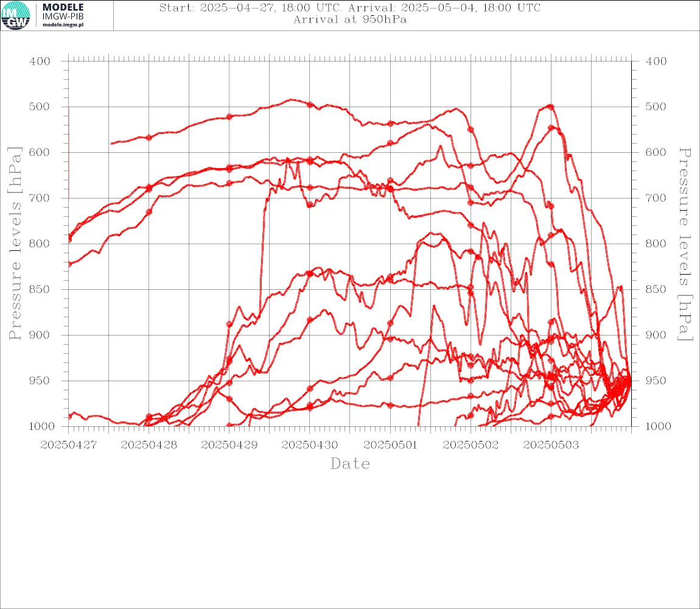Click the 20250503 date label
The image size is (700, 609).
tap(551, 445)
